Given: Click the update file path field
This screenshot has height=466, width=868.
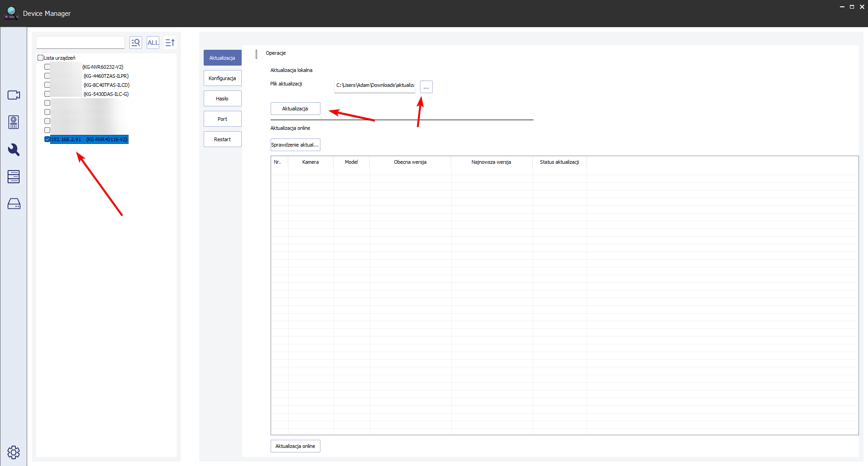Looking at the screenshot, I should pyautogui.click(x=375, y=86).
